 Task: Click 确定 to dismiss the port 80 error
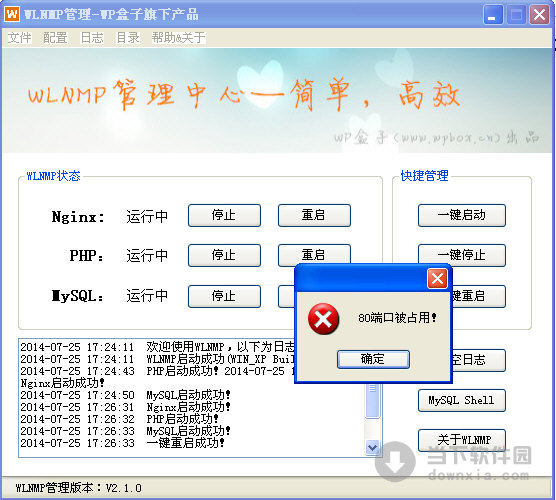373,359
